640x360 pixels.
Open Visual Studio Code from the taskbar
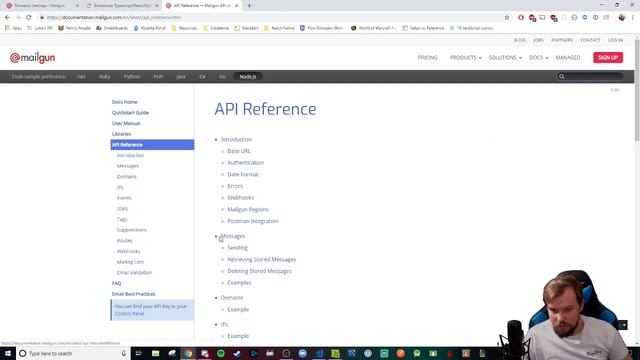click(x=319, y=353)
